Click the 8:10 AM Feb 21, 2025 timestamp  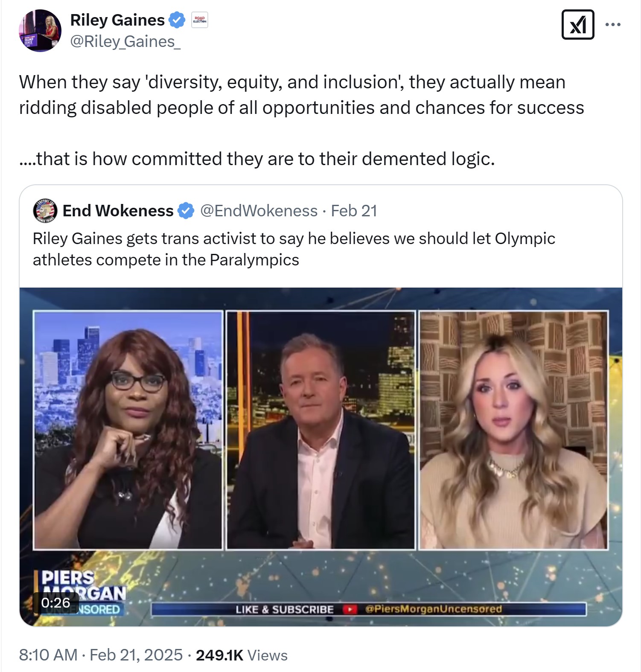(101, 655)
